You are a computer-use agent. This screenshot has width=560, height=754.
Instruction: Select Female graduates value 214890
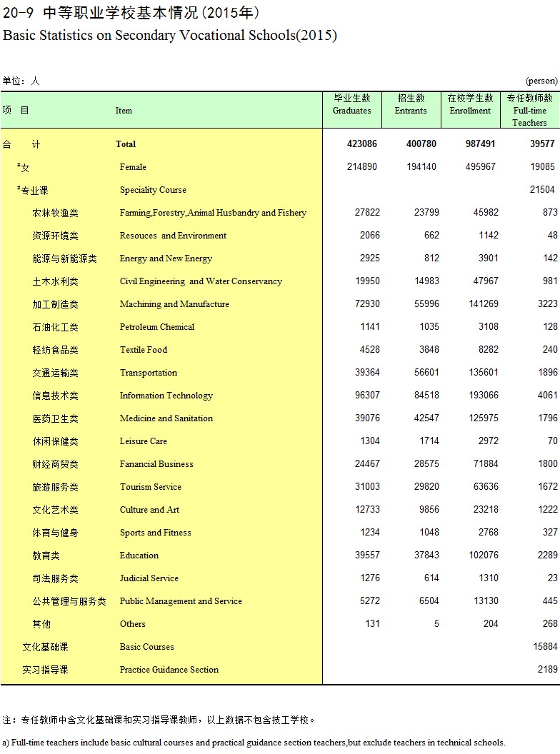pyautogui.click(x=362, y=167)
